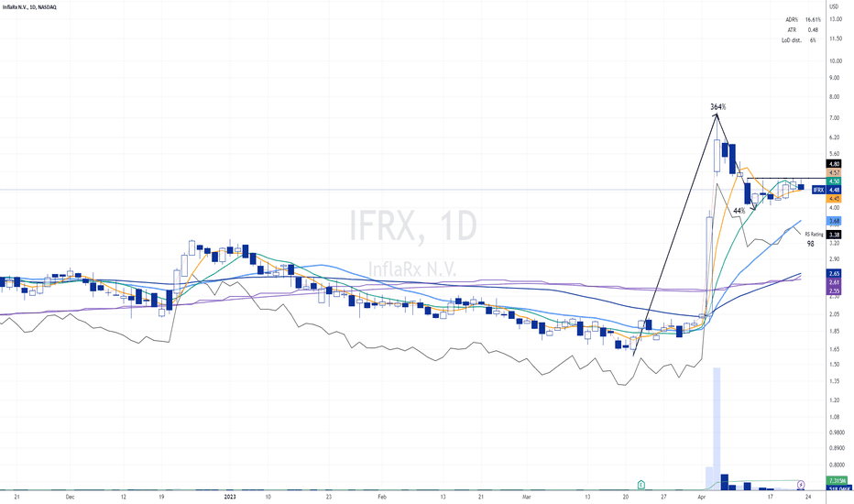Click the purple lightning event marker
This screenshot has height=504, width=854.
[801, 485]
